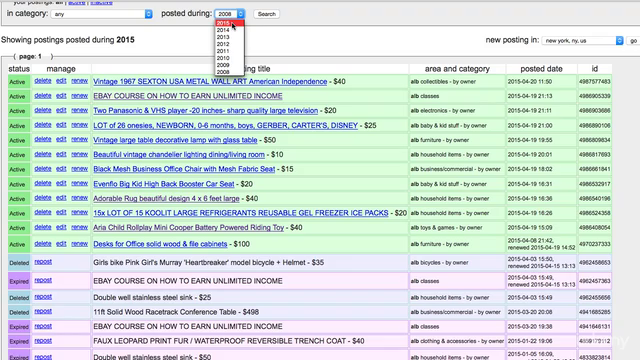Screen dimensions: 640x360
Task: Open Black Mesh Business Office Chair posting
Action: [184, 169]
